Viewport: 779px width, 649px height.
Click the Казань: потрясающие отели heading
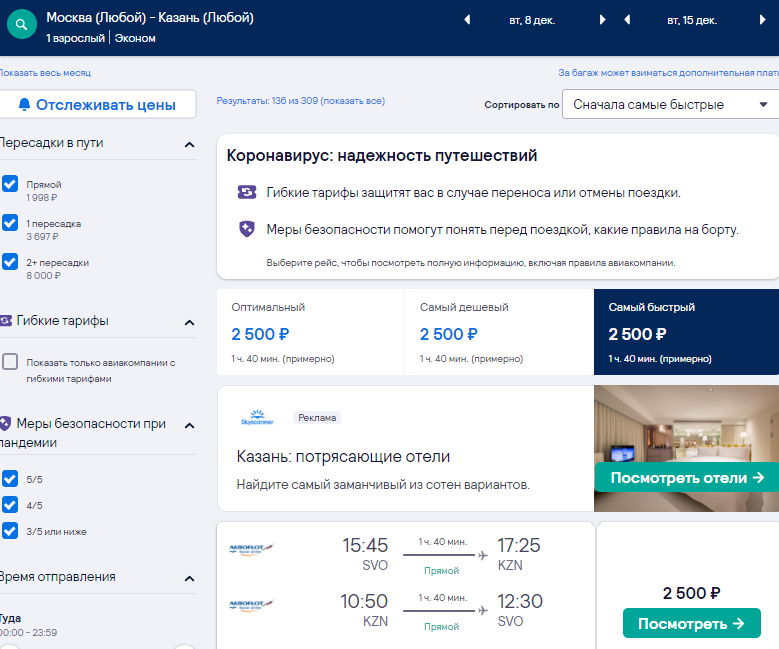(x=343, y=456)
